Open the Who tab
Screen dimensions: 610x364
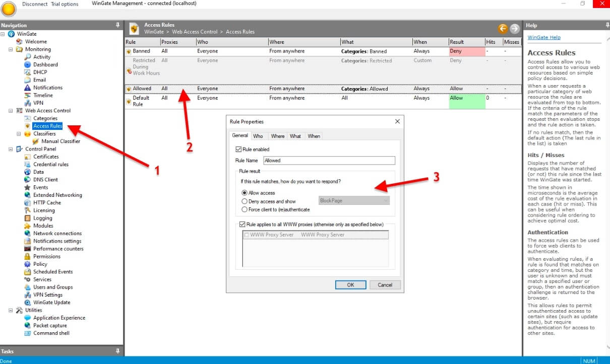pyautogui.click(x=258, y=136)
